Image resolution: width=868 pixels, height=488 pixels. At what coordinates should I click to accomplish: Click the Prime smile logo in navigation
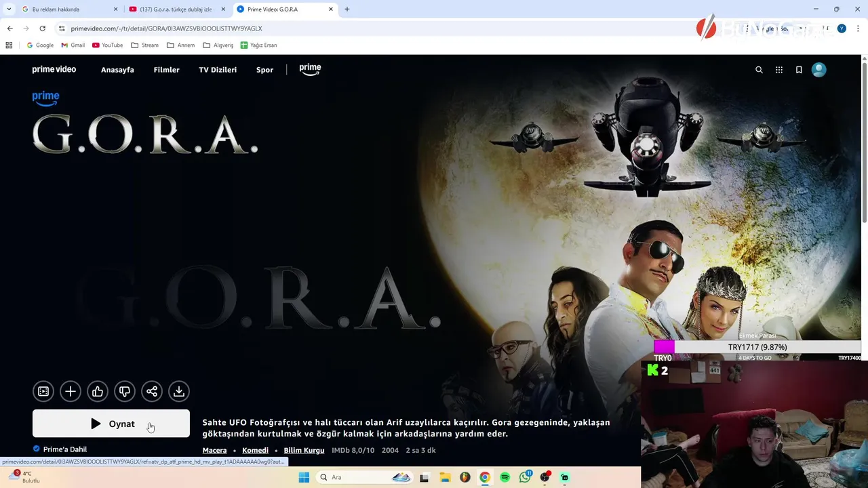click(310, 69)
